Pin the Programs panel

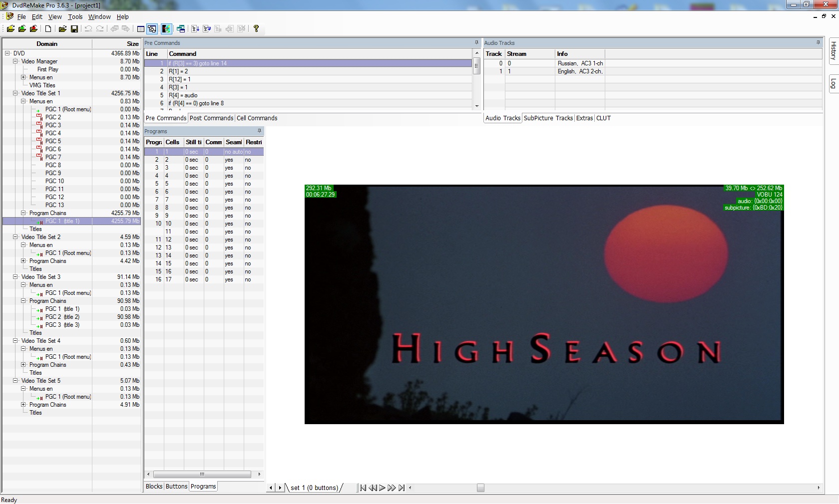point(259,131)
